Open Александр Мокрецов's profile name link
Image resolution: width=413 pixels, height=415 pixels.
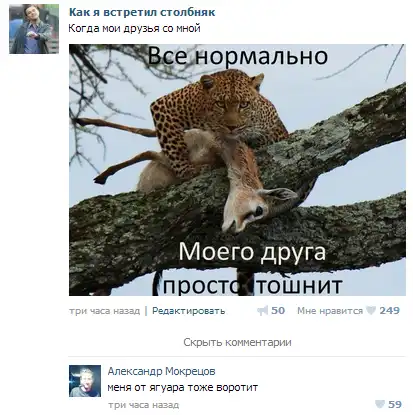point(161,371)
